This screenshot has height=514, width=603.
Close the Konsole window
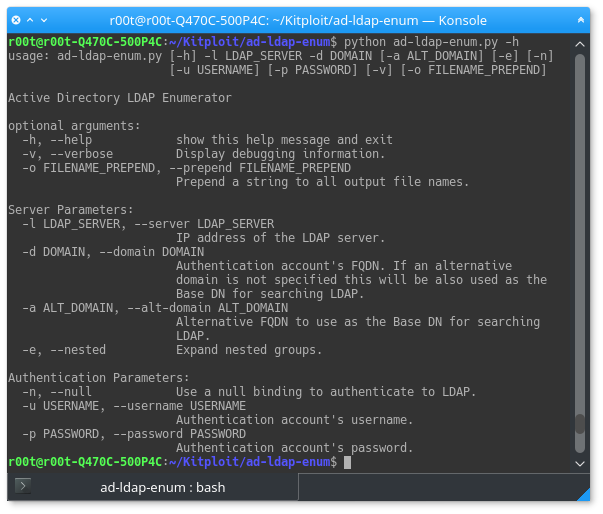click(x=16, y=20)
